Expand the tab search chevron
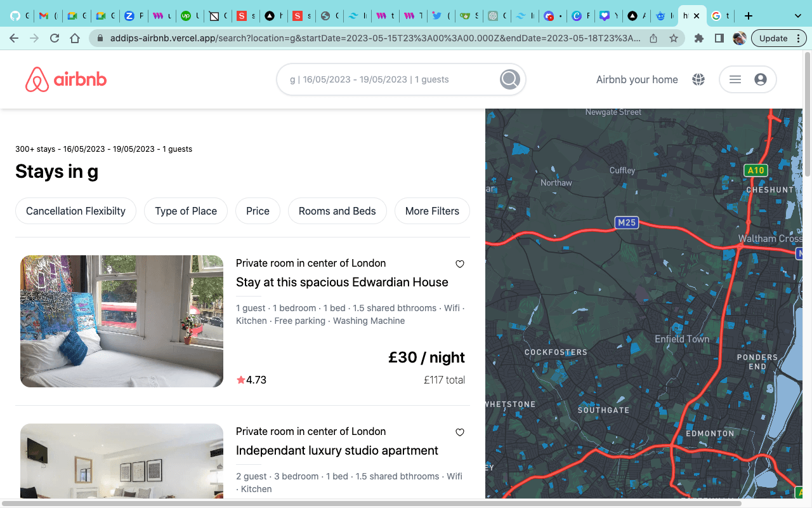This screenshot has width=812, height=508. [x=798, y=16]
